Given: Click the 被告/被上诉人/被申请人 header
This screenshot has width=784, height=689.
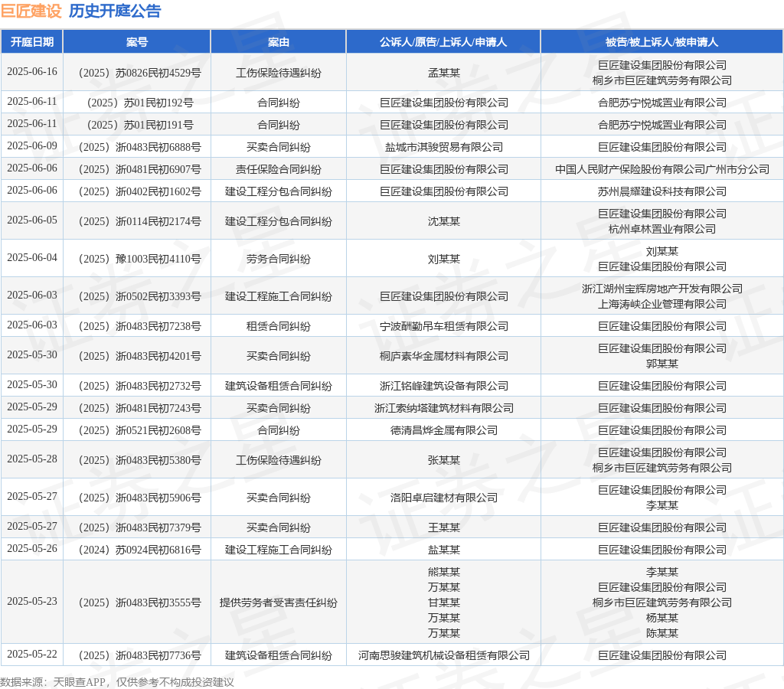Looking at the screenshot, I should point(662,42).
